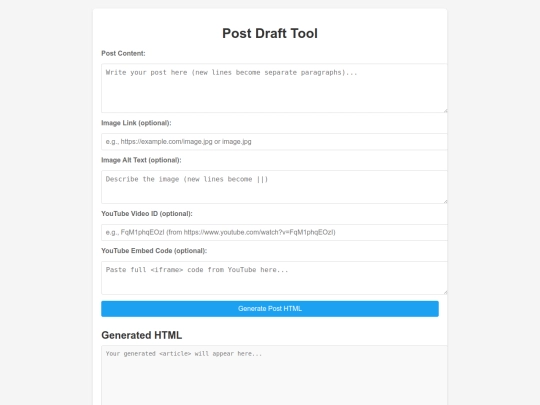Screen dimensions: 540x405
Task: Click the 'Post Content:' label
Action: pyautogui.click(x=123, y=53)
